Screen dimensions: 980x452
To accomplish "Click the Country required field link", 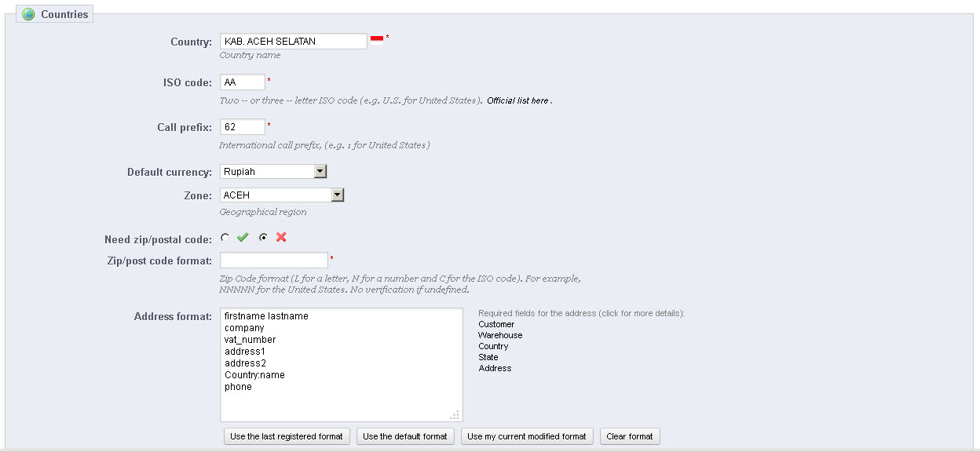I will pos(493,346).
